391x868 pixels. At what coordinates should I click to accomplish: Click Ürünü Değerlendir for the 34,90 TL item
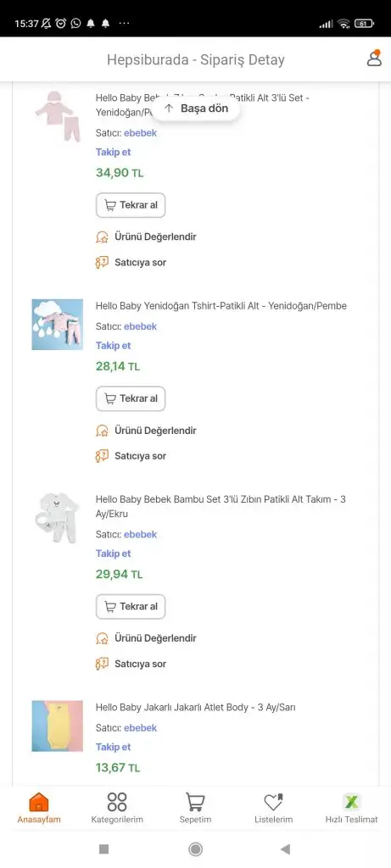click(146, 237)
